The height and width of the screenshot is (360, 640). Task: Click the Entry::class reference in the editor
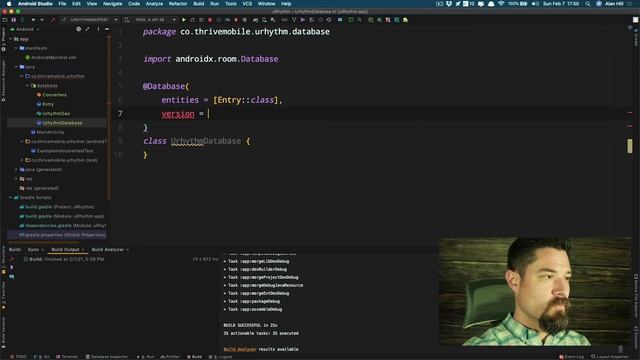(245, 100)
